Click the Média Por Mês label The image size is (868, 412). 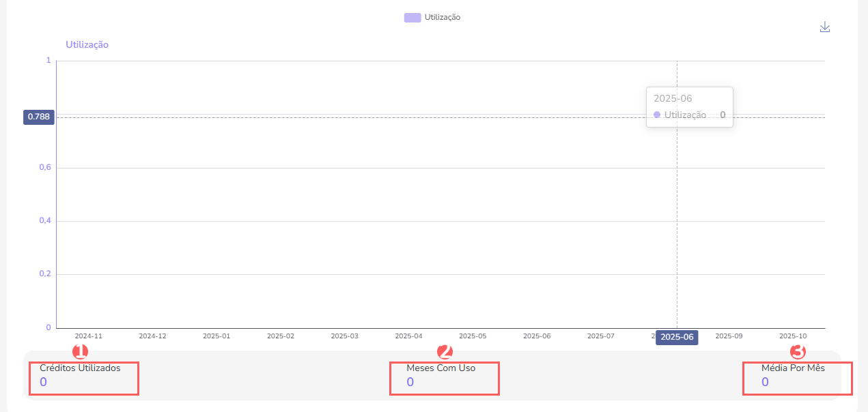coord(793,368)
